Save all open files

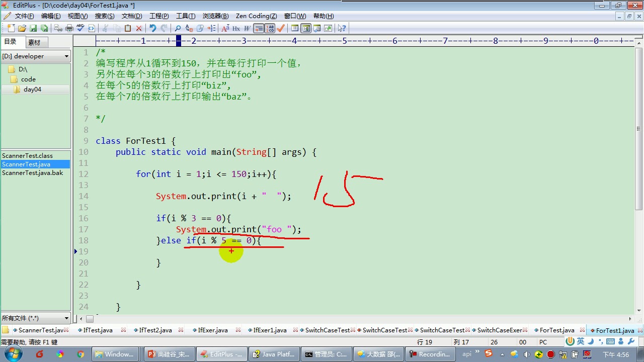(44, 28)
